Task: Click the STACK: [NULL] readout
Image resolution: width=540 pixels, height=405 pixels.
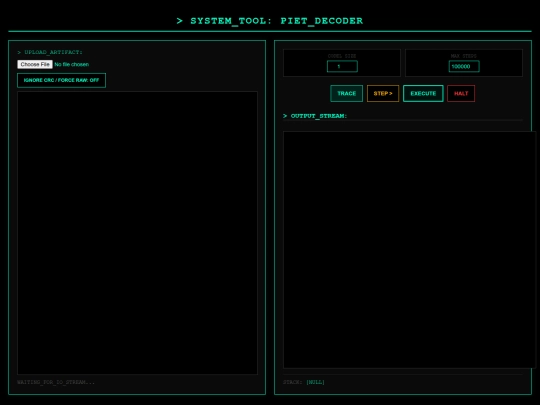Action: [x=304, y=382]
